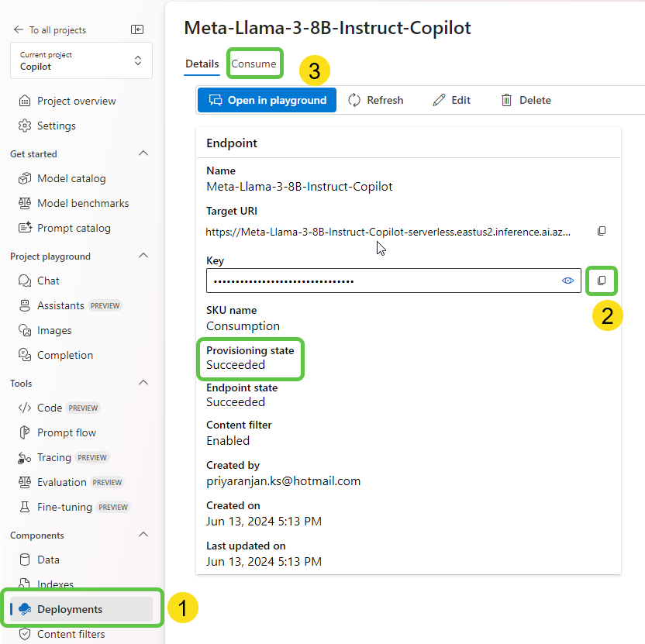The height and width of the screenshot is (644, 645).
Task: Copy the Target URI value
Action: click(602, 231)
